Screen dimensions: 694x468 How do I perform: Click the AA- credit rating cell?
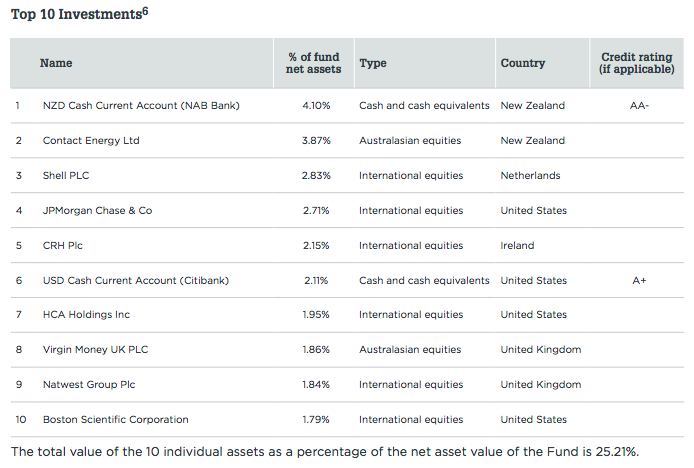pyautogui.click(x=638, y=105)
